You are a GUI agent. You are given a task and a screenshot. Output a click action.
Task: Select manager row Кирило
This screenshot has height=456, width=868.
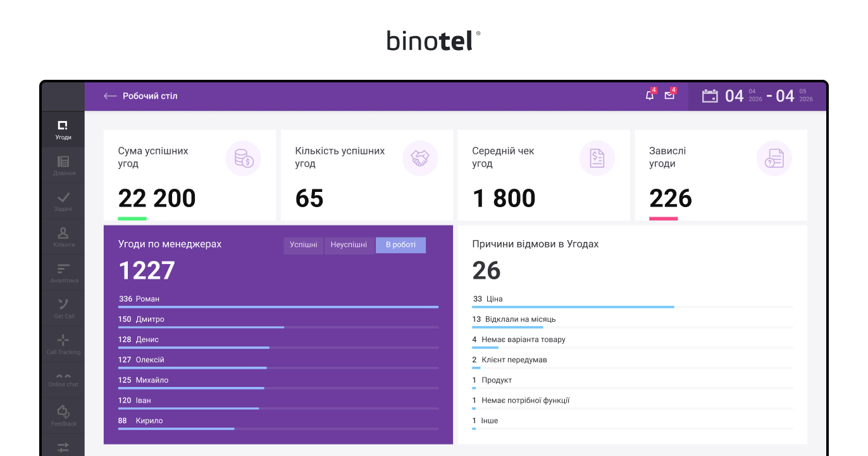(x=278, y=423)
